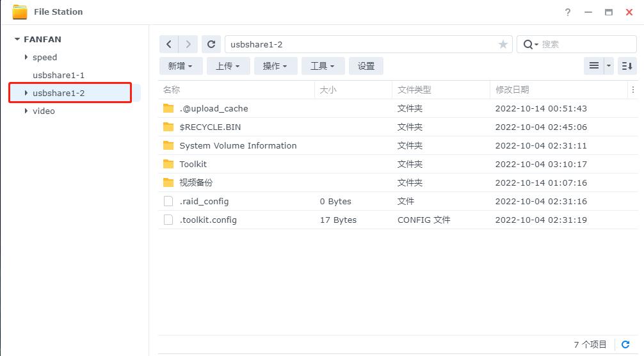Sort by the 文件类型 column header
Screen dimensions: 644x356
(414, 90)
